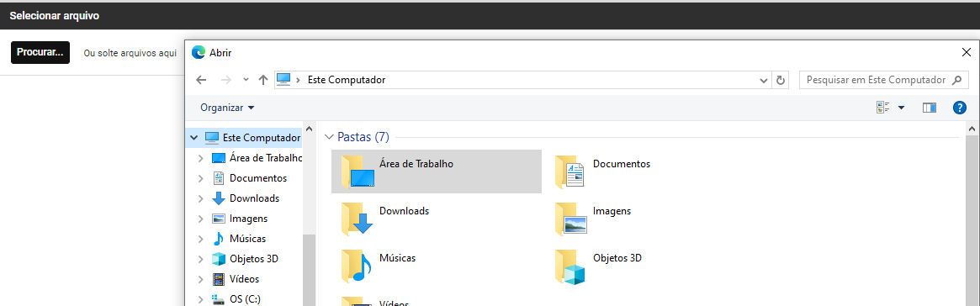Change view with the view layout icon
The width and height of the screenshot is (980, 306).
pos(882,108)
